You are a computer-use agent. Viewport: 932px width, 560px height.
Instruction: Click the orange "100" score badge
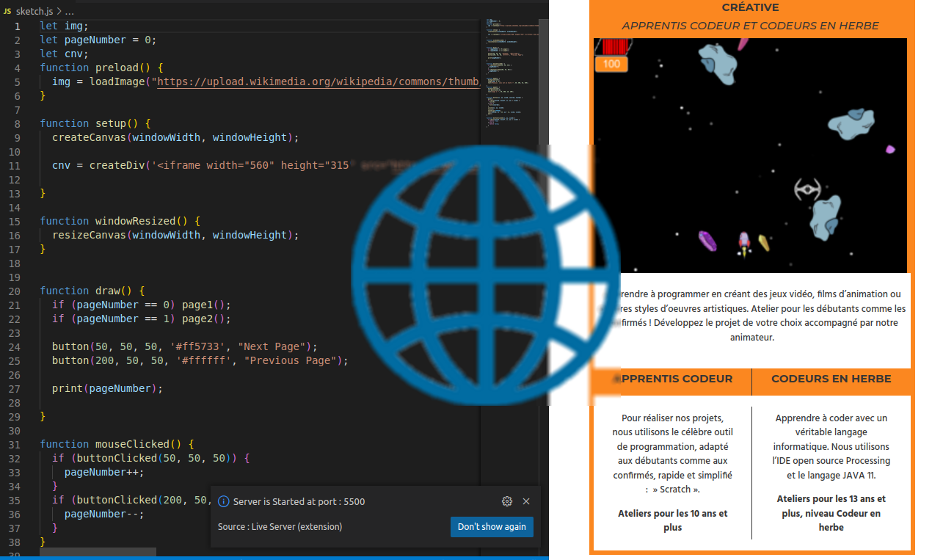(x=611, y=64)
